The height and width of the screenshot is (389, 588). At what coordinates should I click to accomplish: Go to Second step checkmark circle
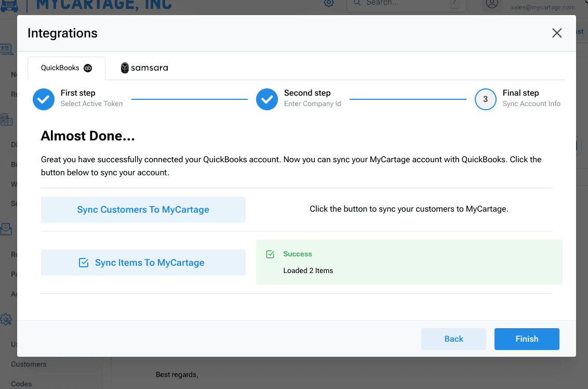267,99
